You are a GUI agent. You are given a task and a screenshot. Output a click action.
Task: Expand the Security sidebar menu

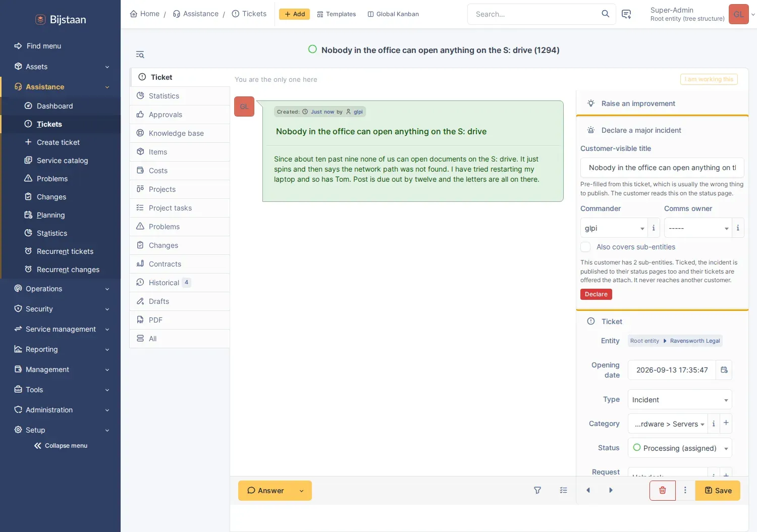tap(61, 309)
